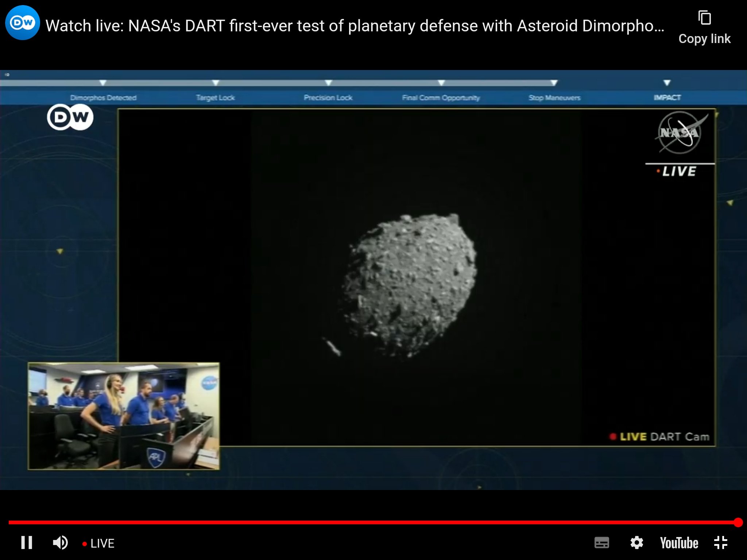Click the red progress bar
Viewport: 747px width, 560px height.
[x=365, y=522]
